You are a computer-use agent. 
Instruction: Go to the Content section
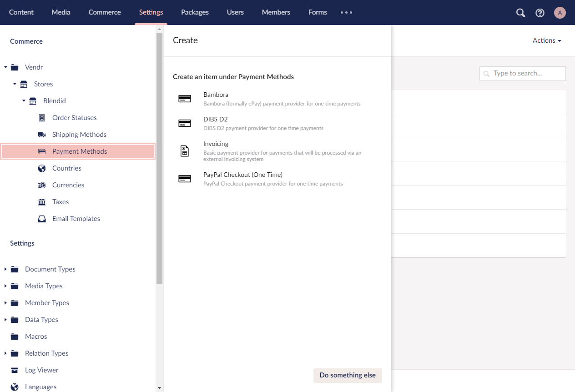pos(21,12)
